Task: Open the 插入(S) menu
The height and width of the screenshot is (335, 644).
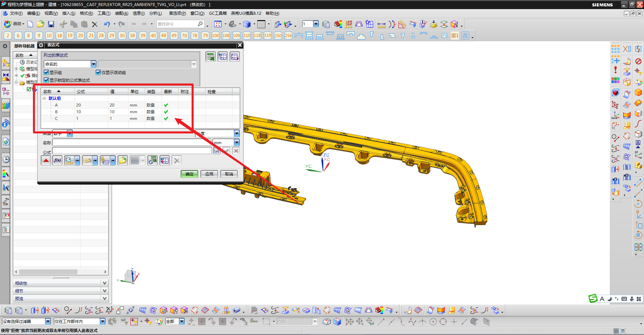Action: pos(69,13)
